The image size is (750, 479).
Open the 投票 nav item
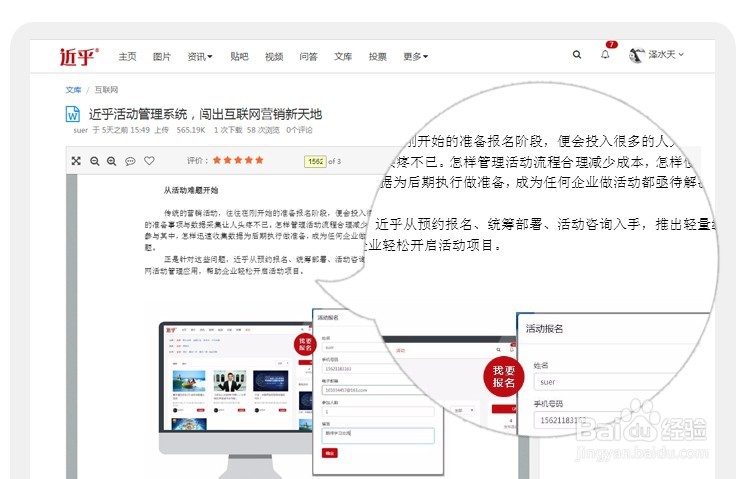pyautogui.click(x=377, y=56)
